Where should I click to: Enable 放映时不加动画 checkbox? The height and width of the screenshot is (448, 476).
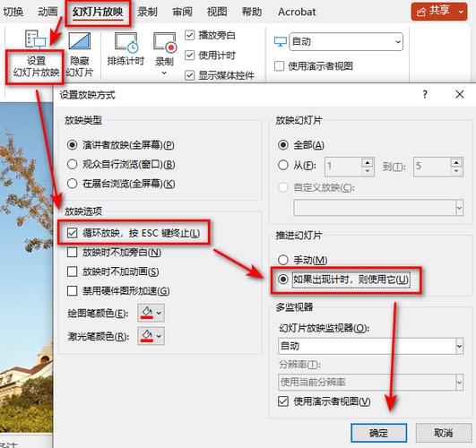(72, 271)
